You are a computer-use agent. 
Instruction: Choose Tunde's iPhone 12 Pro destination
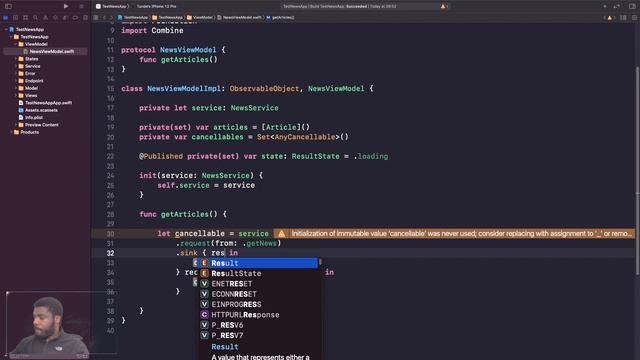156,7
